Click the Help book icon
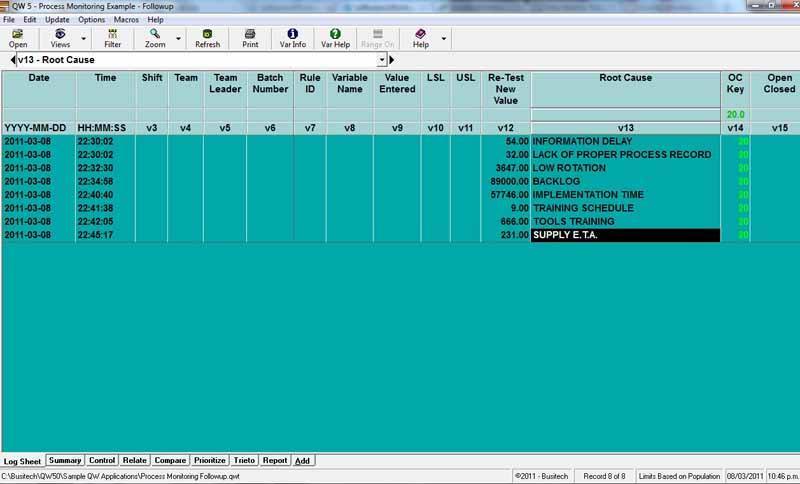 pyautogui.click(x=420, y=34)
